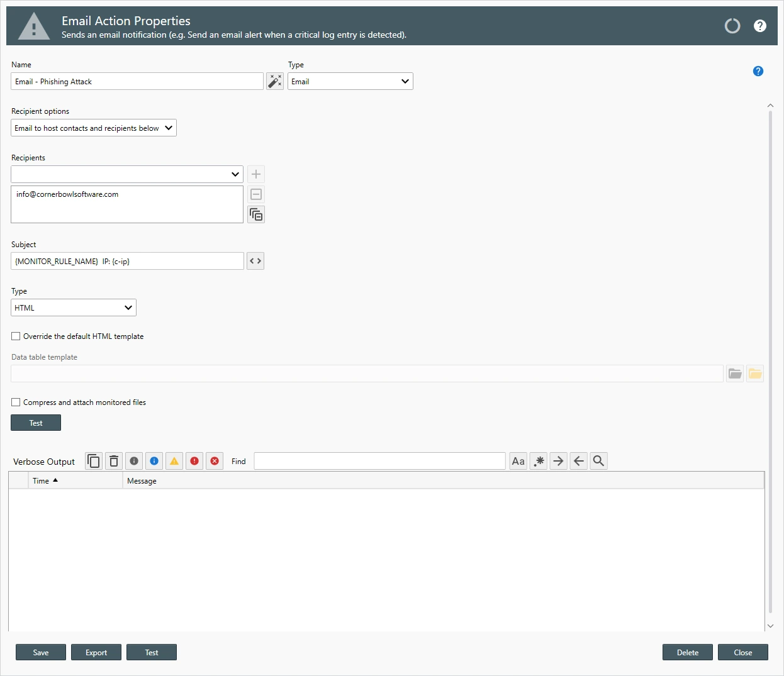Screen dimensions: 784x676
Task: Click the magnifying glass search icon
Action: point(599,461)
